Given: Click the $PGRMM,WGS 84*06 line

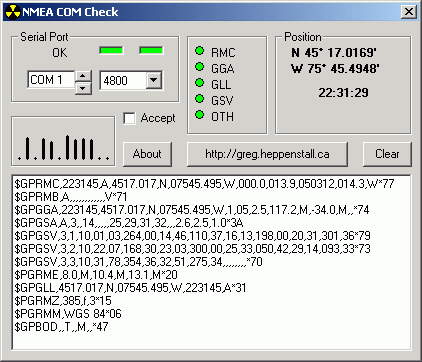Looking at the screenshot, I should point(68,314).
